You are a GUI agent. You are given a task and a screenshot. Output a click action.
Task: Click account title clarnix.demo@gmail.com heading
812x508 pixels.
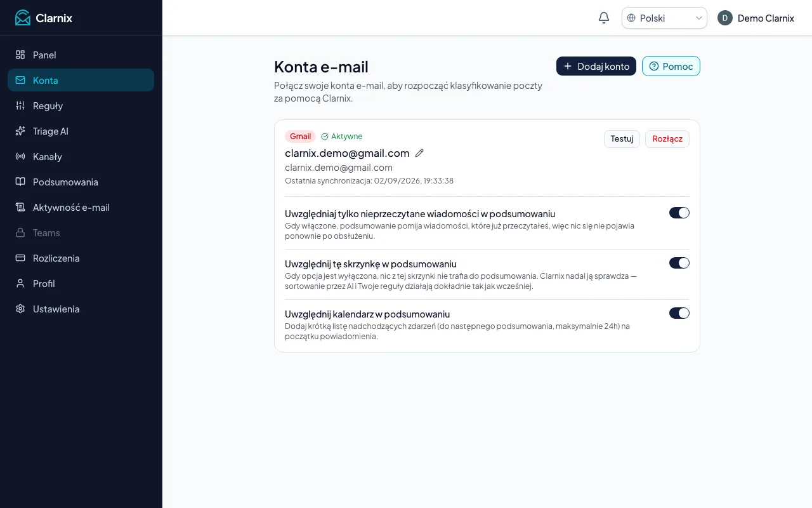click(347, 153)
